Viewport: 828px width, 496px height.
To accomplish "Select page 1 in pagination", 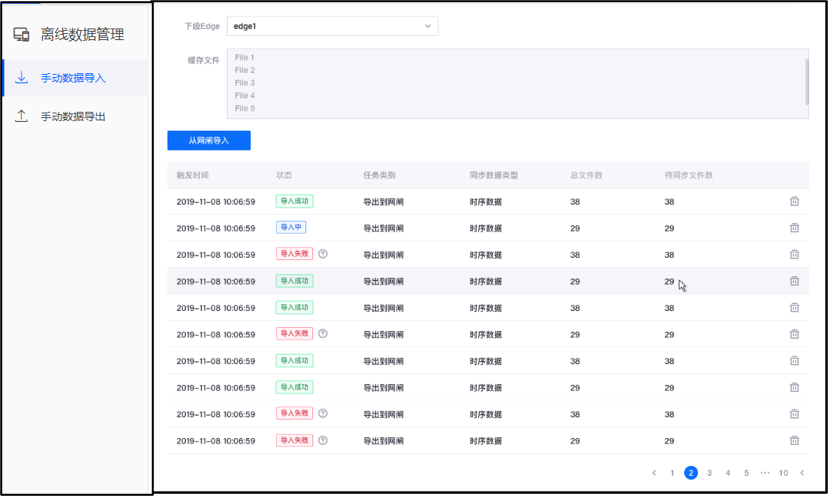I will (672, 473).
